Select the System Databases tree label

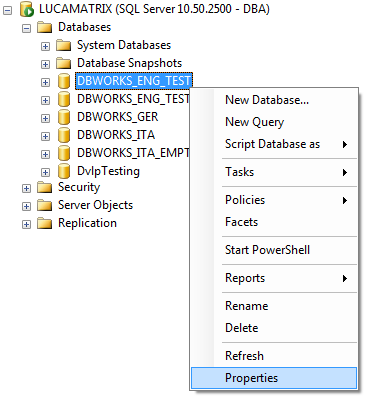click(124, 45)
